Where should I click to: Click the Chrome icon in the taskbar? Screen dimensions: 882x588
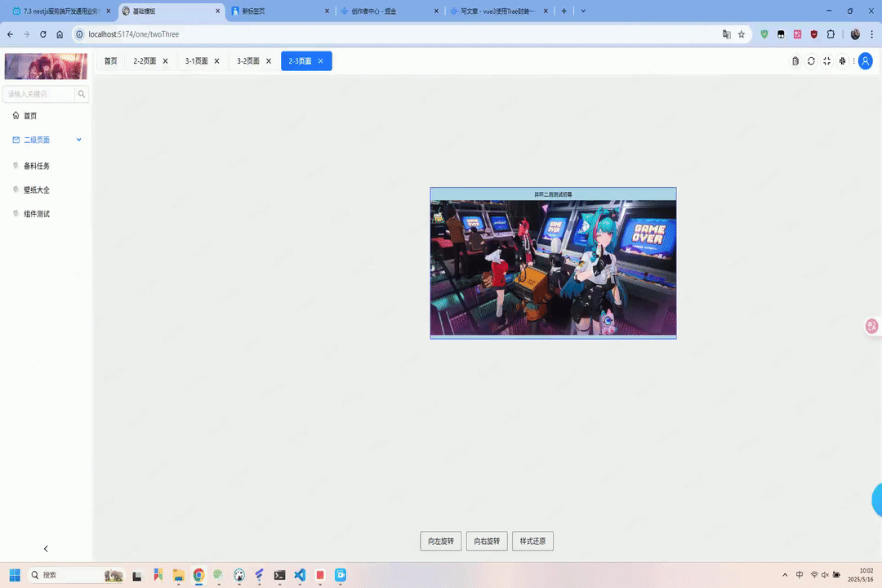point(198,575)
